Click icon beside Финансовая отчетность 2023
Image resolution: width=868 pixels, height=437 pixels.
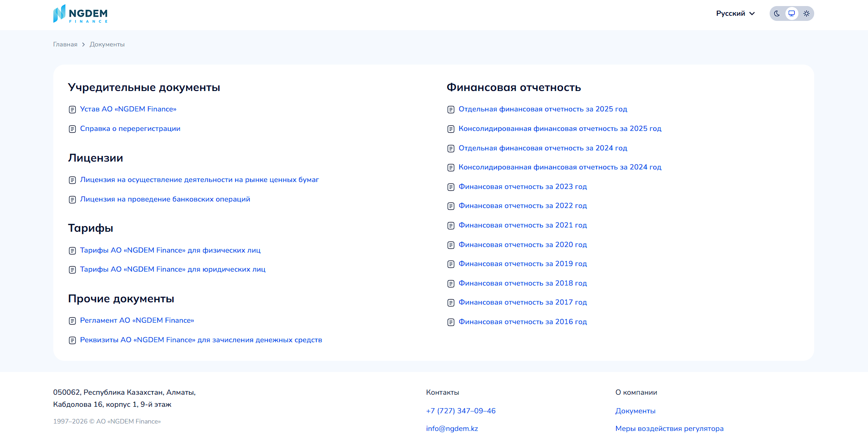point(451,187)
